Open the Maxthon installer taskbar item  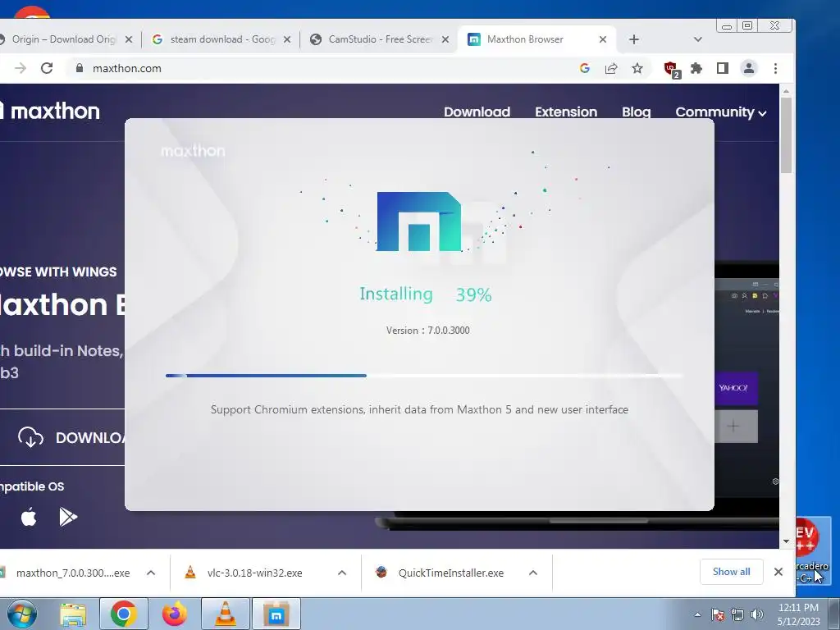click(276, 614)
